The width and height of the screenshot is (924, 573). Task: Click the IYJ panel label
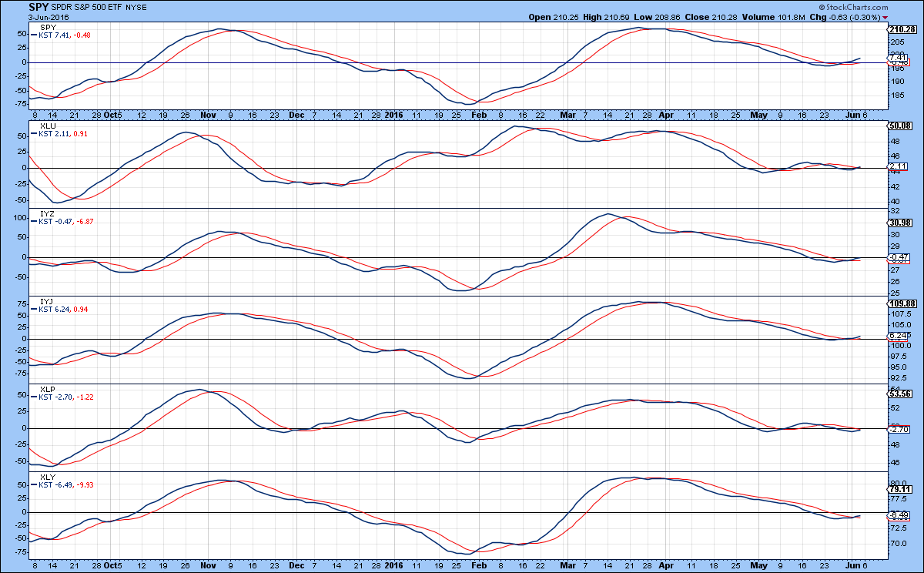[x=45, y=300]
